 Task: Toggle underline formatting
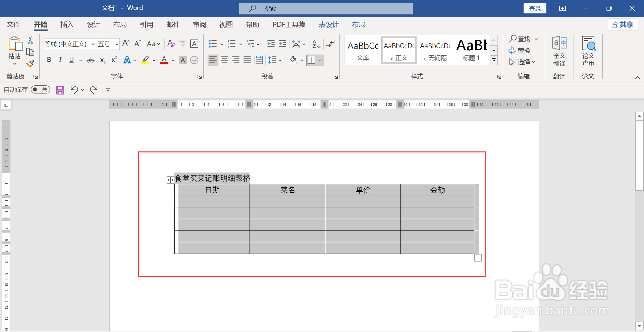pyautogui.click(x=71, y=60)
